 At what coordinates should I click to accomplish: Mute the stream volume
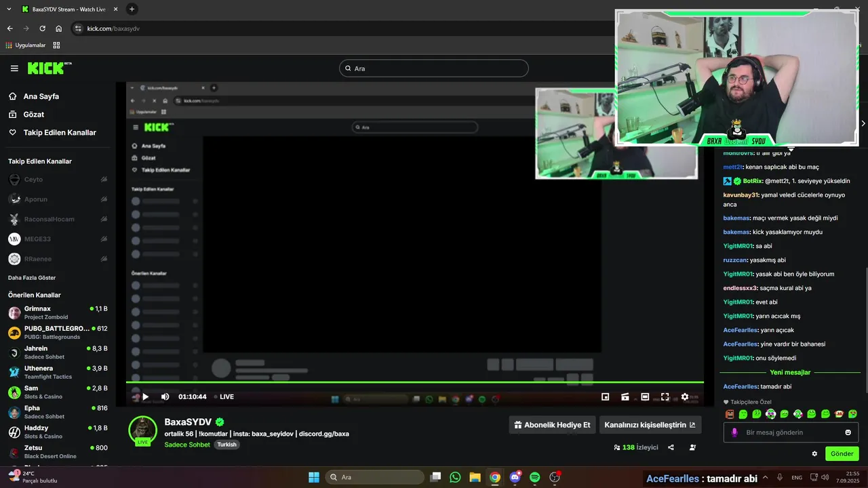point(165,396)
